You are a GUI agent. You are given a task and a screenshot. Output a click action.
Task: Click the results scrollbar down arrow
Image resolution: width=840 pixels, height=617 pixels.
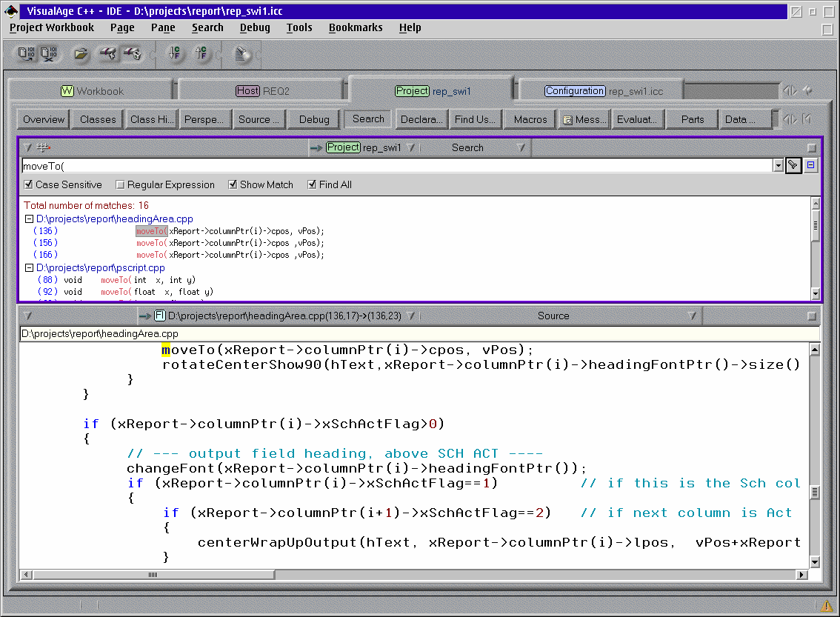(816, 293)
